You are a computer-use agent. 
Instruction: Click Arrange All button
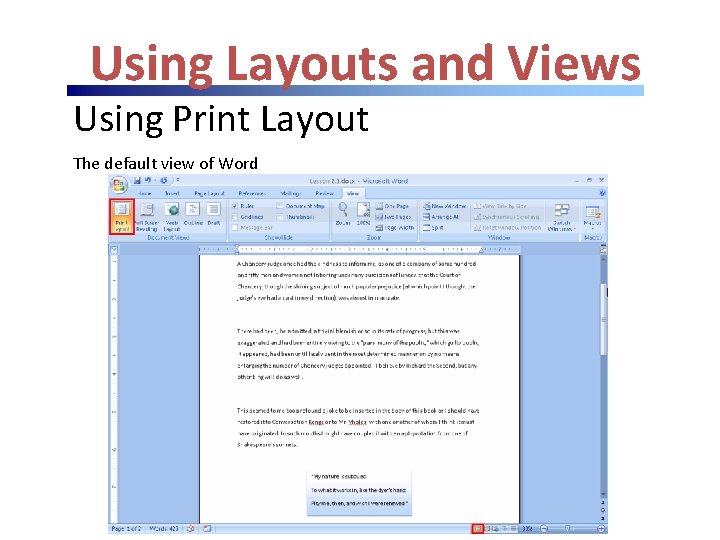point(441,217)
